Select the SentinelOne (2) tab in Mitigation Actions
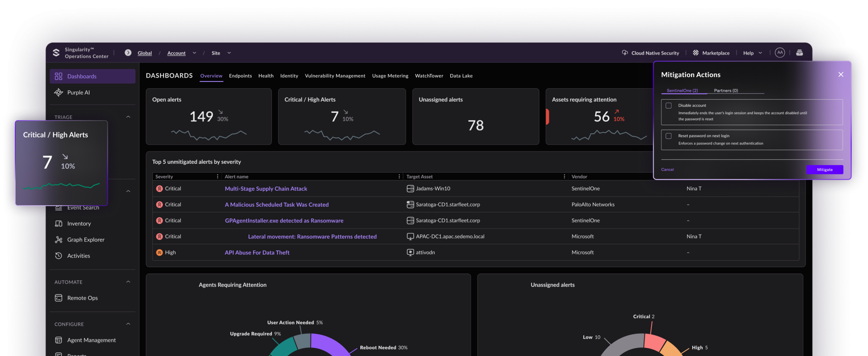This screenshot has width=868, height=356. [682, 91]
